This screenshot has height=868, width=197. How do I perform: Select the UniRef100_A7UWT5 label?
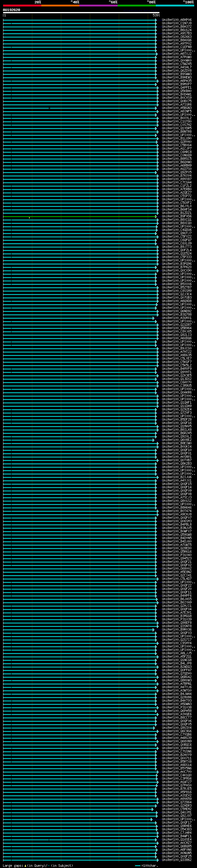point(177,545)
